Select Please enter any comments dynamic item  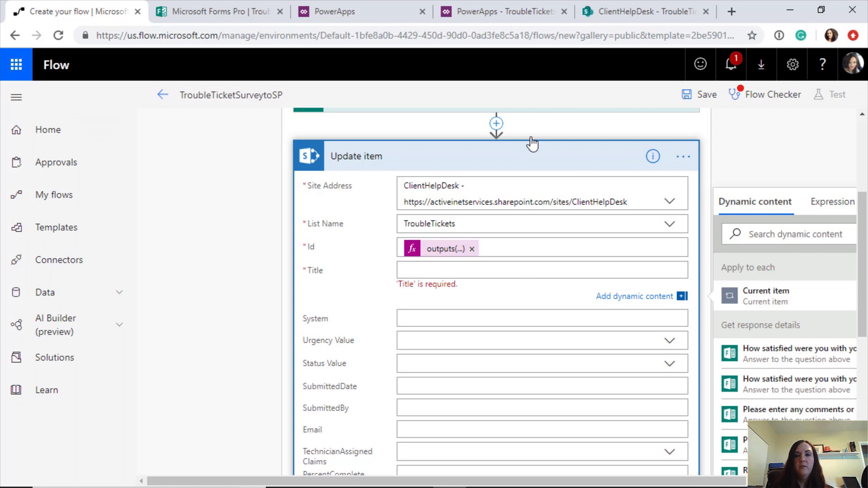pos(788,413)
